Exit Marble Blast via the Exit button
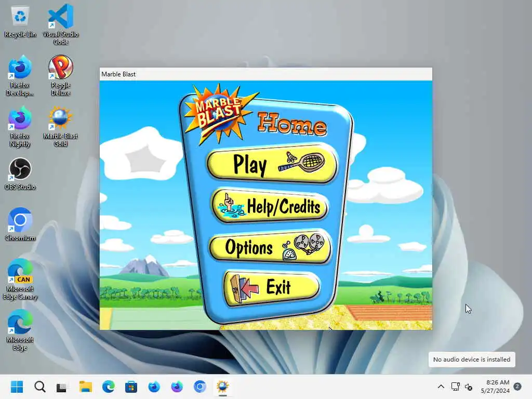This screenshot has width=532, height=399. pos(271,288)
